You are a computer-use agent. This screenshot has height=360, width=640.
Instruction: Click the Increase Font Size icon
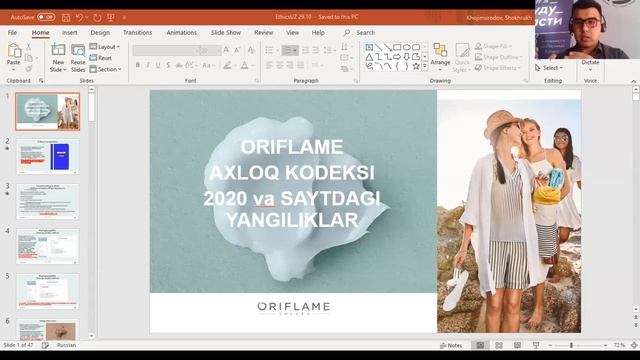pyautogui.click(x=226, y=50)
